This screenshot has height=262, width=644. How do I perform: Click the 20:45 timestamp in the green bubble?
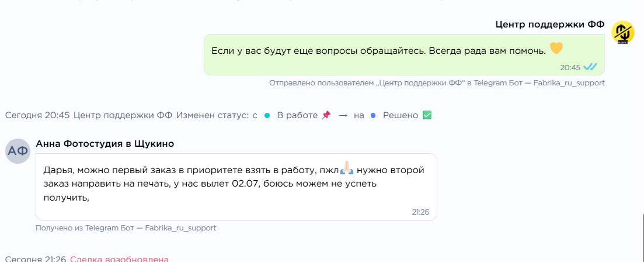click(x=570, y=67)
